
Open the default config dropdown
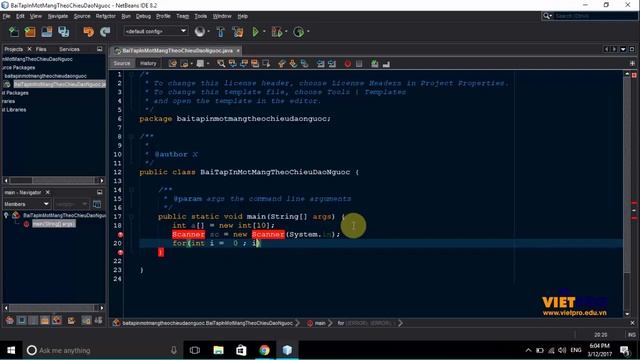(156, 31)
